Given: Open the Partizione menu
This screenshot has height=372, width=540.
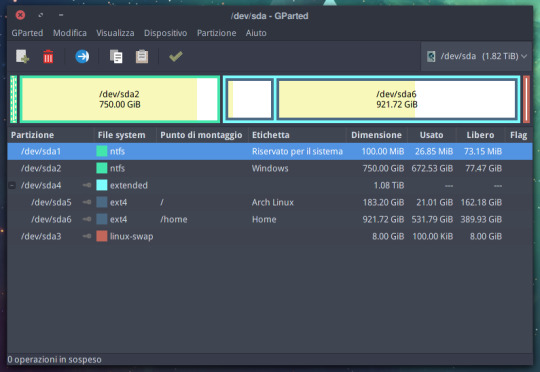Looking at the screenshot, I should click(x=216, y=33).
